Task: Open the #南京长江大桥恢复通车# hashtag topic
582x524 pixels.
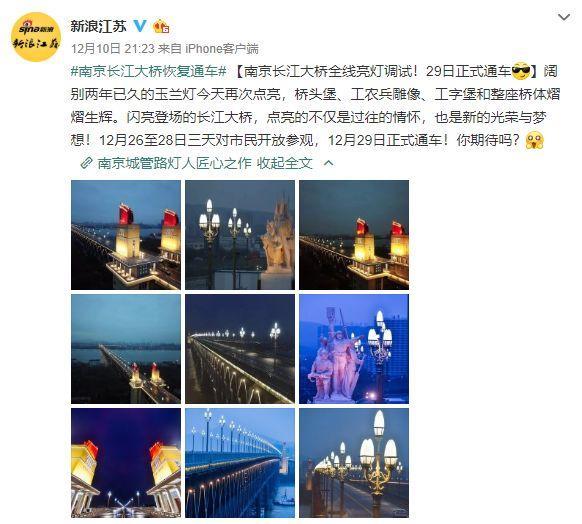Action: (148, 71)
